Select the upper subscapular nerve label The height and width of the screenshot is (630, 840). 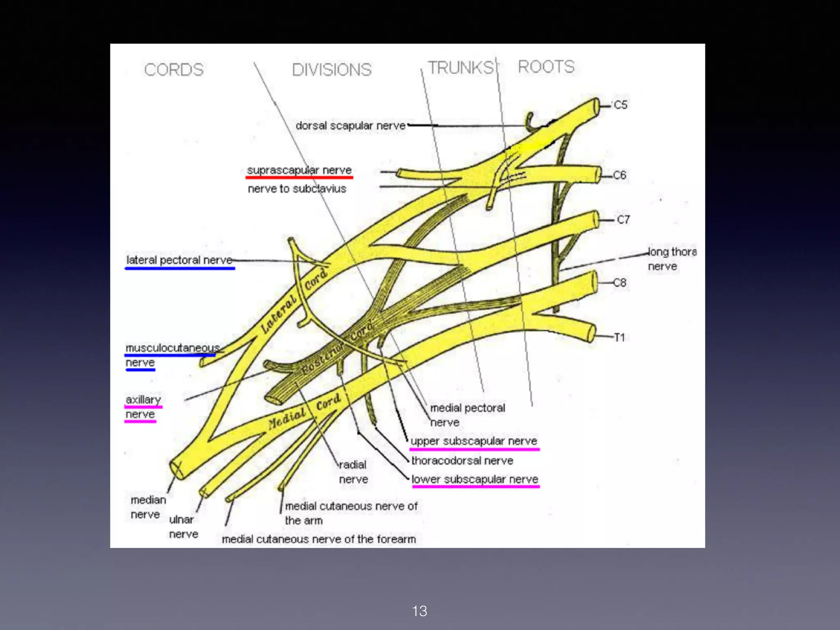click(x=474, y=441)
